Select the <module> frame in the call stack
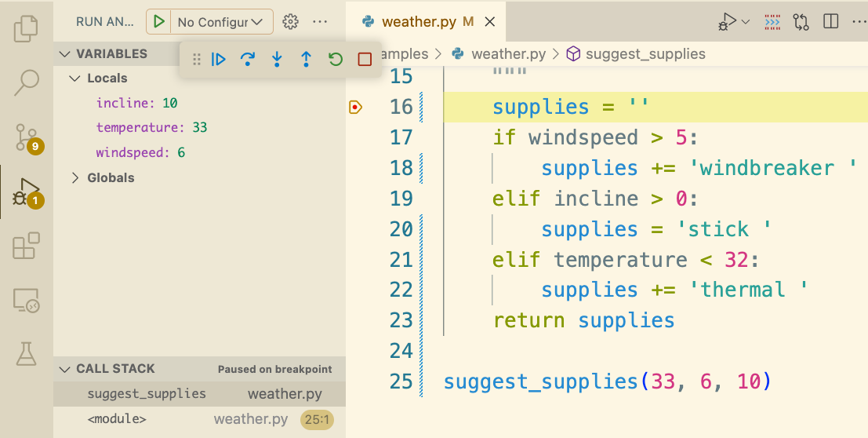This screenshot has width=868, height=438. pos(199,419)
